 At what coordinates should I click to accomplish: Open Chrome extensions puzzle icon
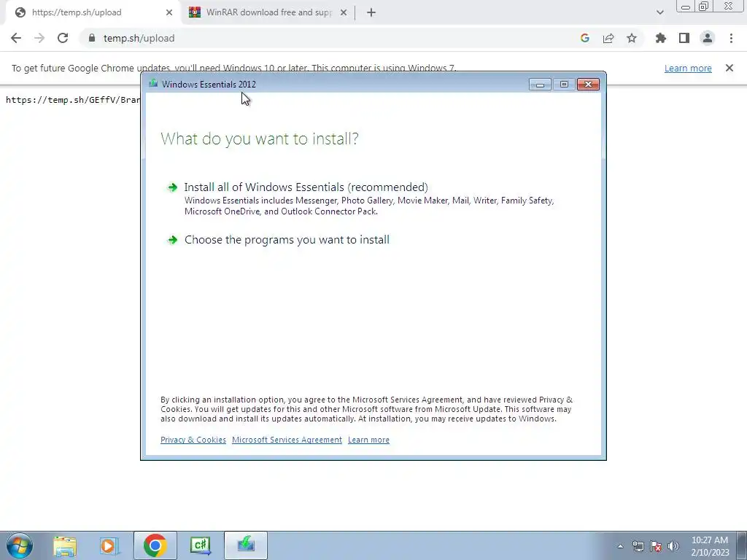tap(661, 38)
